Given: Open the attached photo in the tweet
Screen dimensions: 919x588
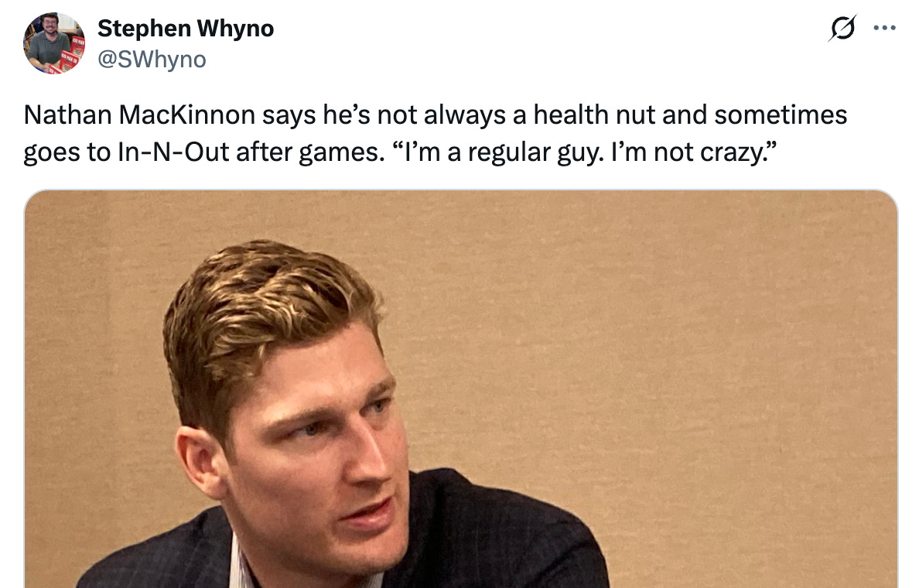Looking at the screenshot, I should pos(461,388).
